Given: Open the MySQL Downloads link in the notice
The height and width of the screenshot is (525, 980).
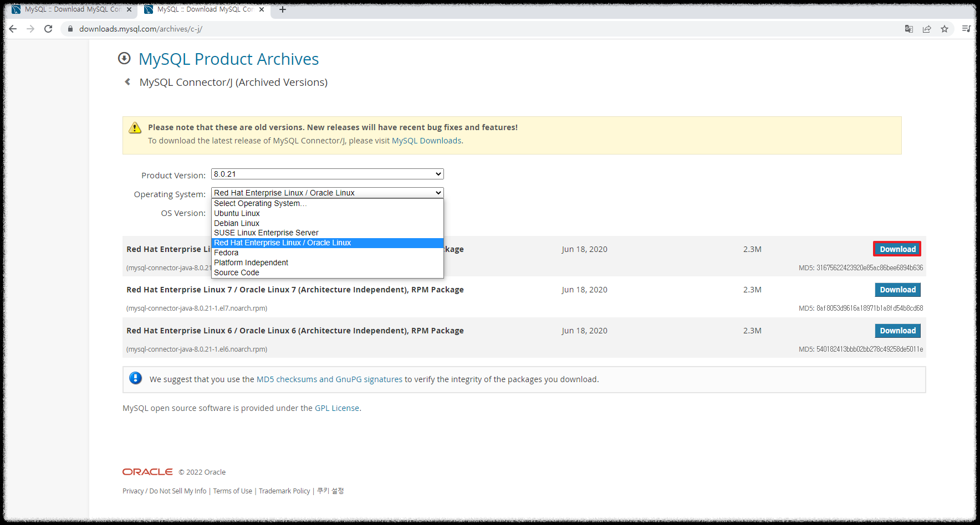Looking at the screenshot, I should tap(426, 141).
